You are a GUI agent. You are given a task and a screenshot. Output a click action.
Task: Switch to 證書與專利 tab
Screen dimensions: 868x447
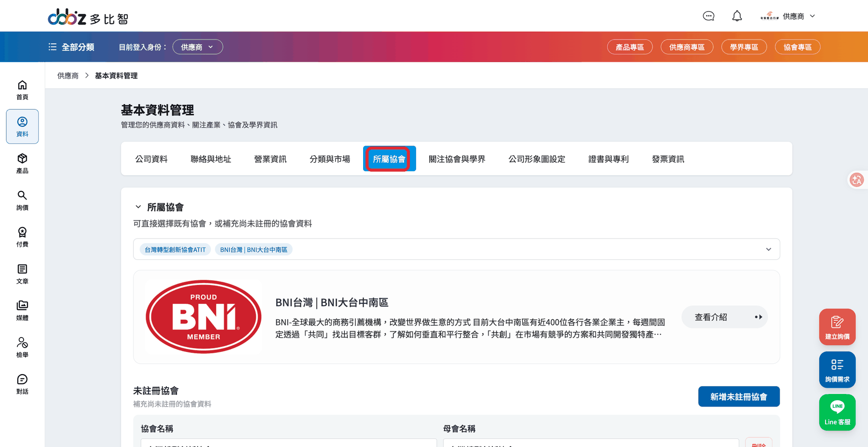[x=609, y=159]
